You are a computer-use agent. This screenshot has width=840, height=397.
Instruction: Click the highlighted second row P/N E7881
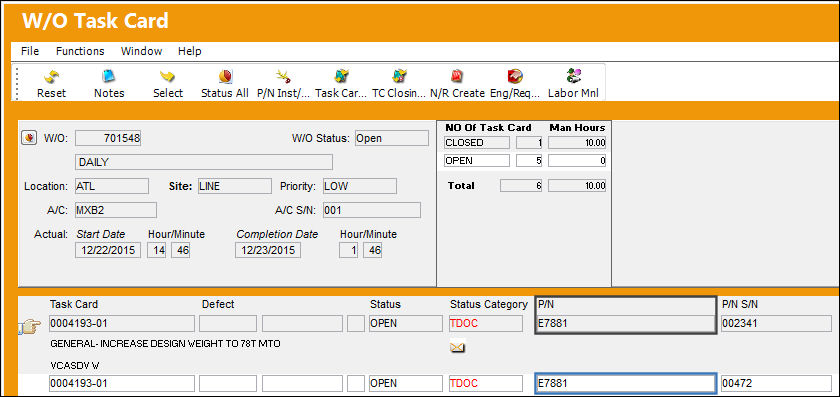click(x=626, y=384)
